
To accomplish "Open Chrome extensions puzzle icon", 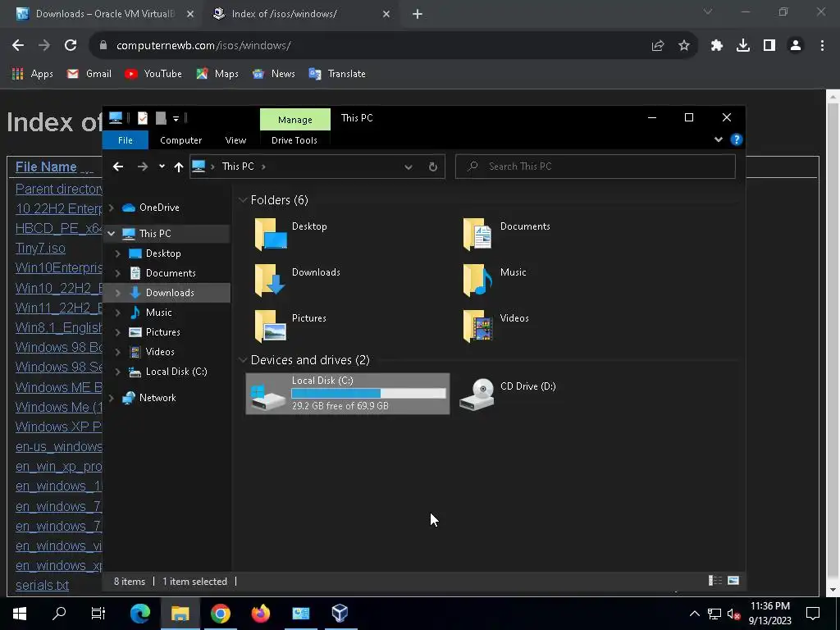I will tap(717, 46).
